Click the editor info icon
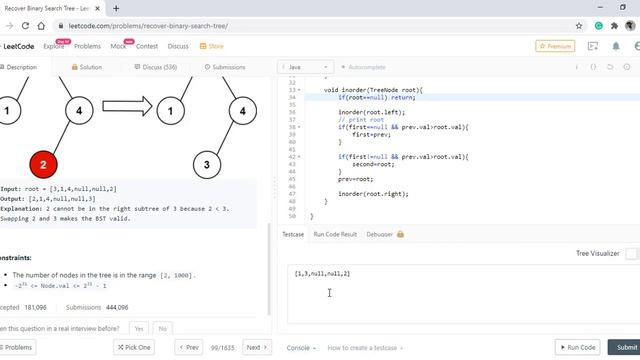The width and height of the screenshot is (640, 360). (577, 67)
